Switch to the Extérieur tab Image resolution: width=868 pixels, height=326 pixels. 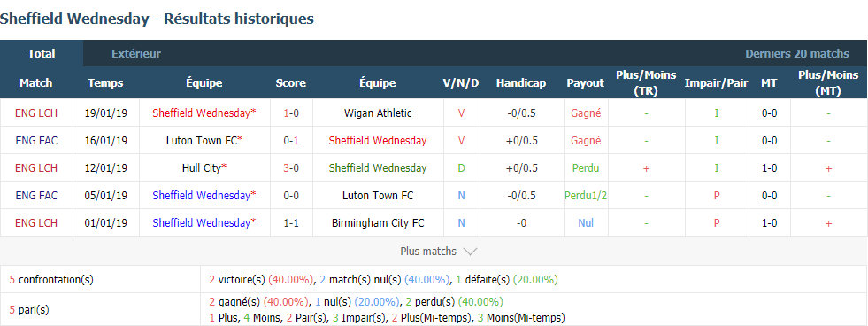pos(136,54)
